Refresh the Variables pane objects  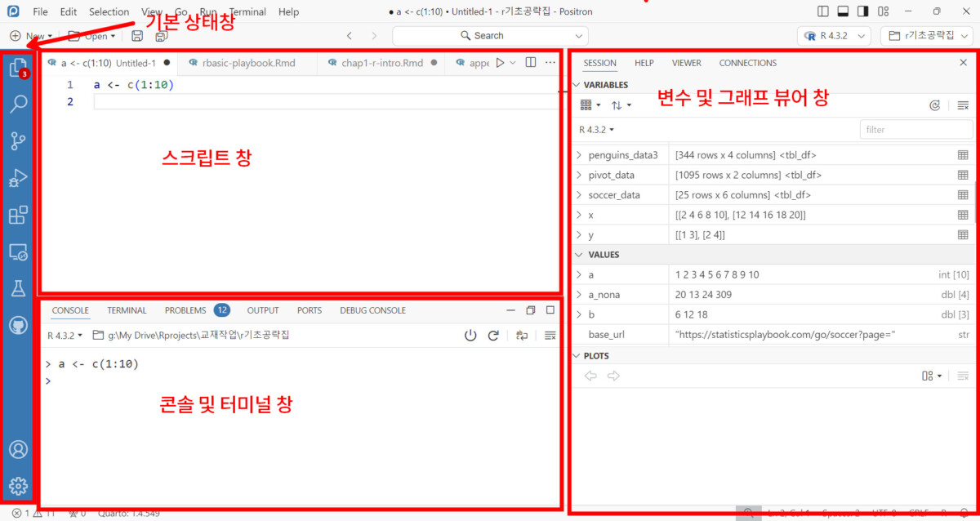[x=935, y=105]
